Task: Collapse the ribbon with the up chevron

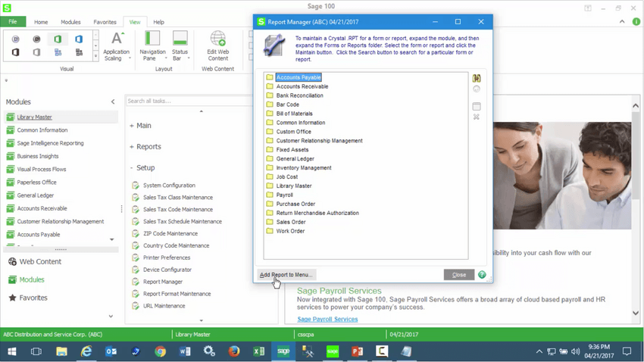Action: click(622, 22)
